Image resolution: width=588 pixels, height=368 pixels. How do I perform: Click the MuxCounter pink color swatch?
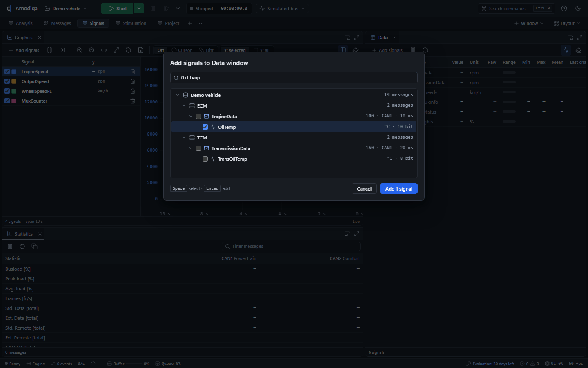pos(14,101)
